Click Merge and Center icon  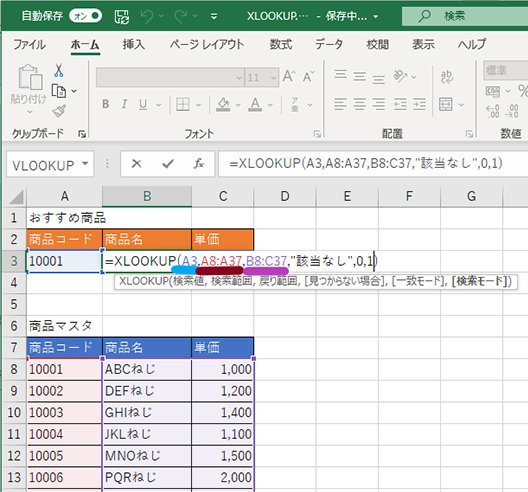(446, 104)
